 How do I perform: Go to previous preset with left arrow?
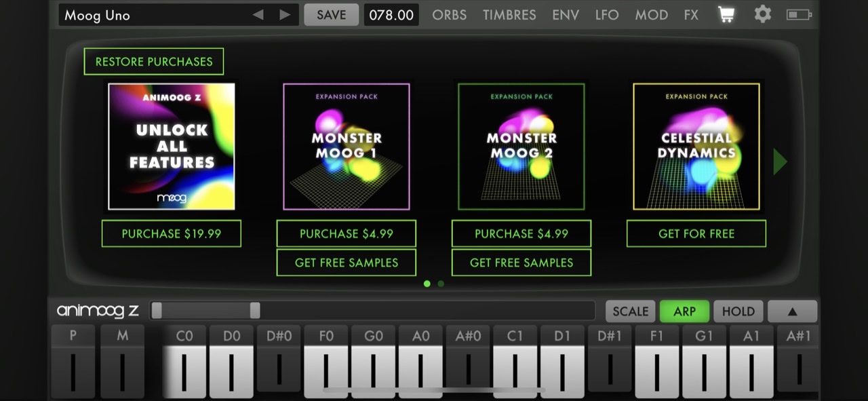tap(258, 14)
